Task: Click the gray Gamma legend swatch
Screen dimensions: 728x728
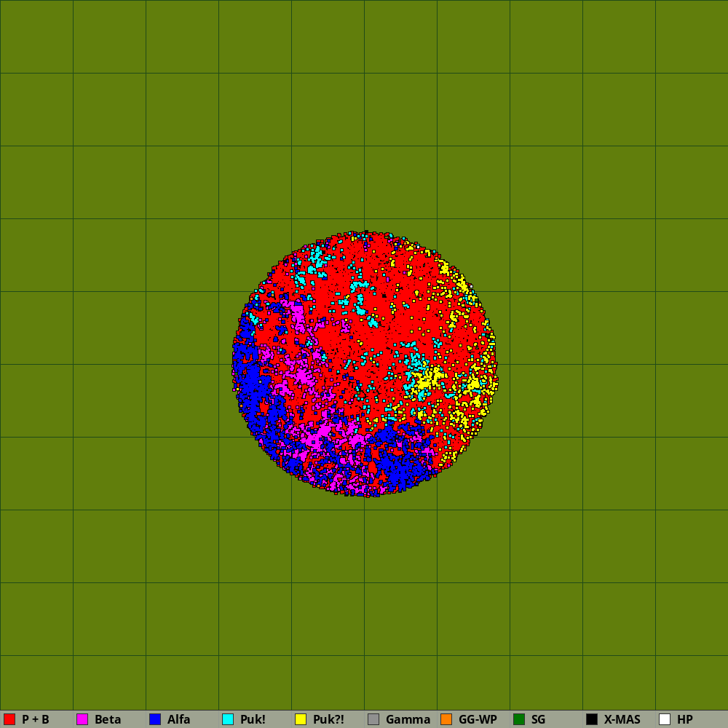Action: click(373, 719)
